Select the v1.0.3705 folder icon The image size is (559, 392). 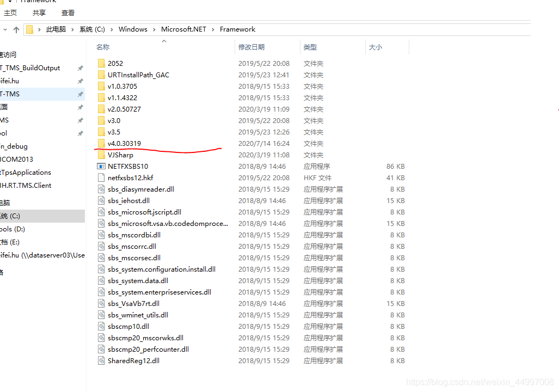coord(101,87)
